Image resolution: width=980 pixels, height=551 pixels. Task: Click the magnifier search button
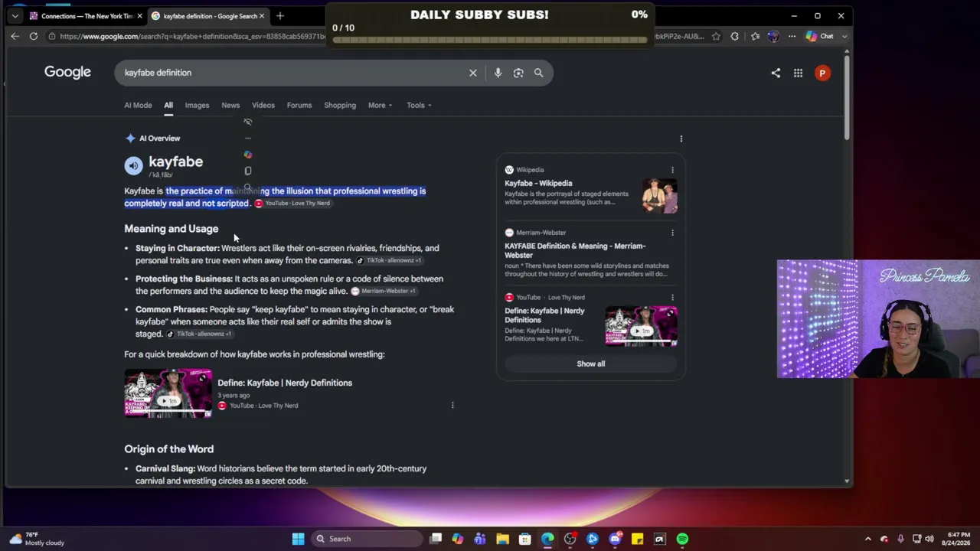(539, 73)
